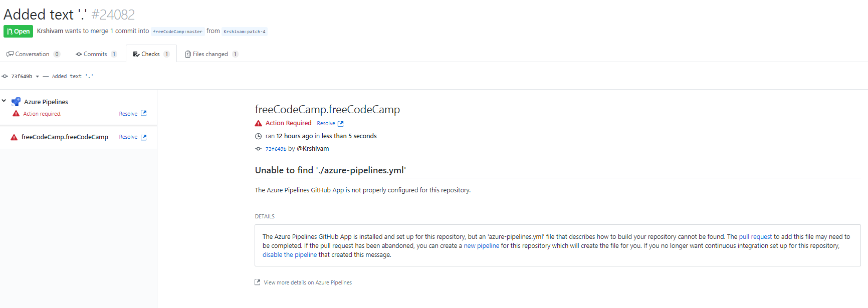Viewport: 868px width, 308px height.
Task: Click the commit icon next to 73f649b in header
Action: pos(5,76)
